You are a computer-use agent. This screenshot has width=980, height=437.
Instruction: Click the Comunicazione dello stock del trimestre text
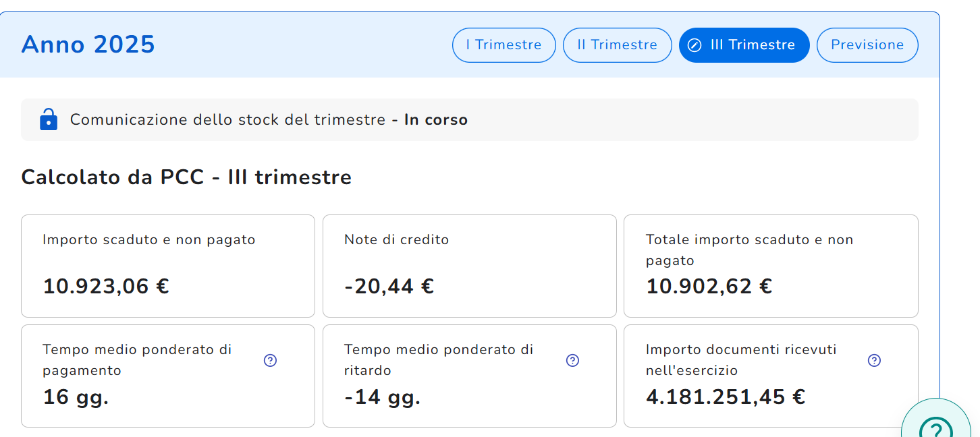pos(227,120)
